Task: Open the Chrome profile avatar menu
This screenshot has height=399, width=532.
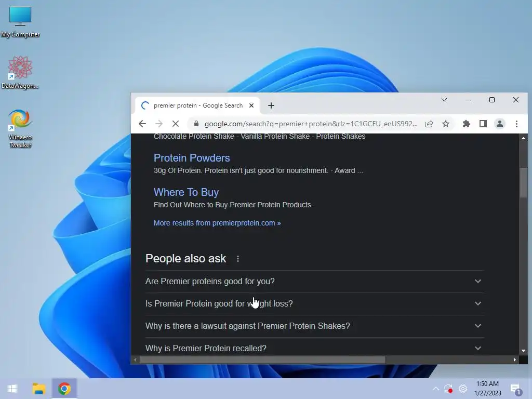Action: (x=500, y=124)
